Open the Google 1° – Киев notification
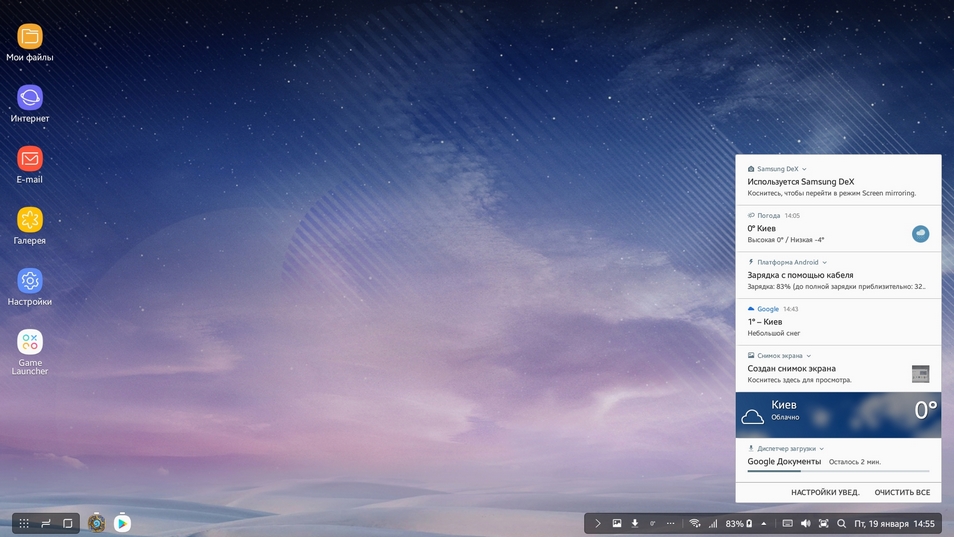The width and height of the screenshot is (954, 537). pos(838,322)
